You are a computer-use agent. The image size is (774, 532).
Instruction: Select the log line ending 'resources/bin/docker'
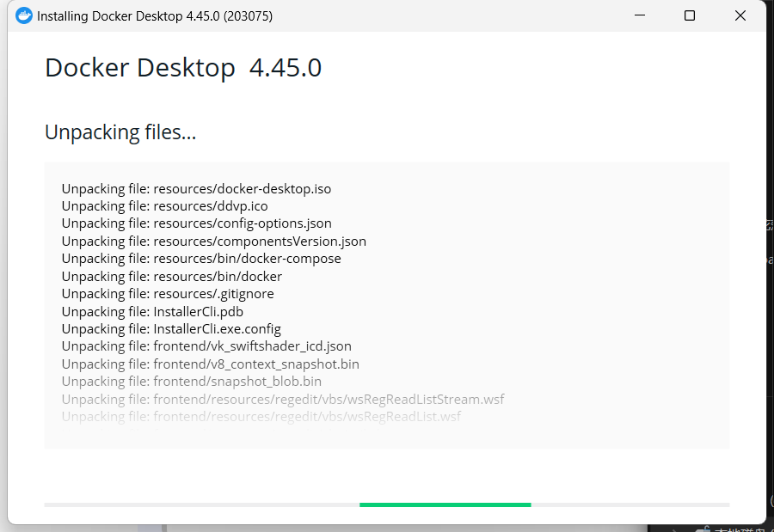pos(172,277)
